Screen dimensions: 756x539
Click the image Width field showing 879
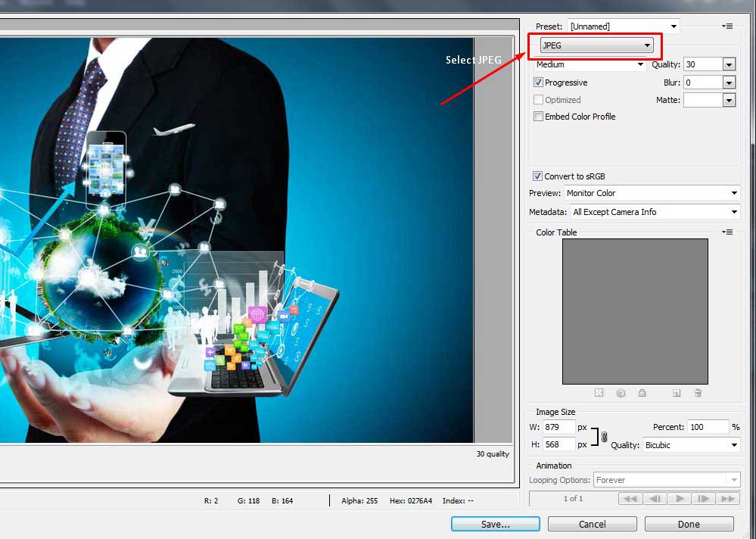pyautogui.click(x=558, y=427)
